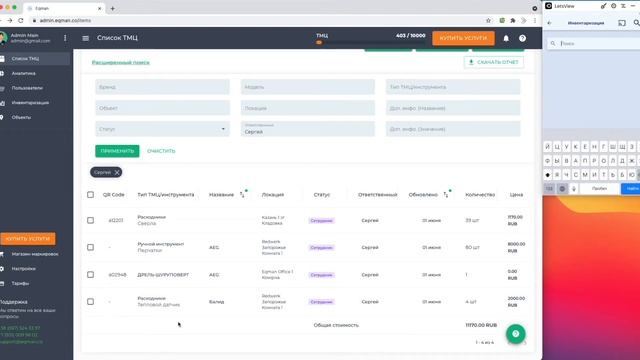This screenshot has width=640, height=360.
Task: Click Скачать отчет button
Action: click(494, 62)
